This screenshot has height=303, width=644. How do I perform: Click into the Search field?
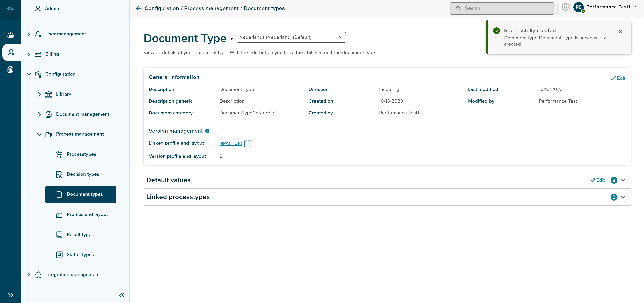click(505, 8)
